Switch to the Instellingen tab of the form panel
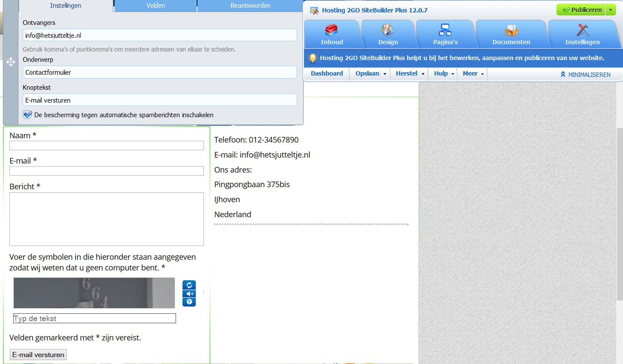Screen dimensions: 623x364 (x=66, y=6)
